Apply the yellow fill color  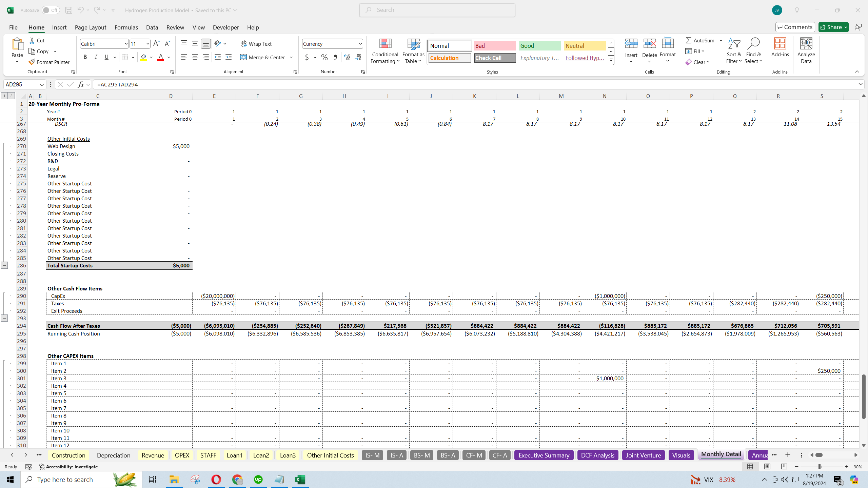coord(143,57)
